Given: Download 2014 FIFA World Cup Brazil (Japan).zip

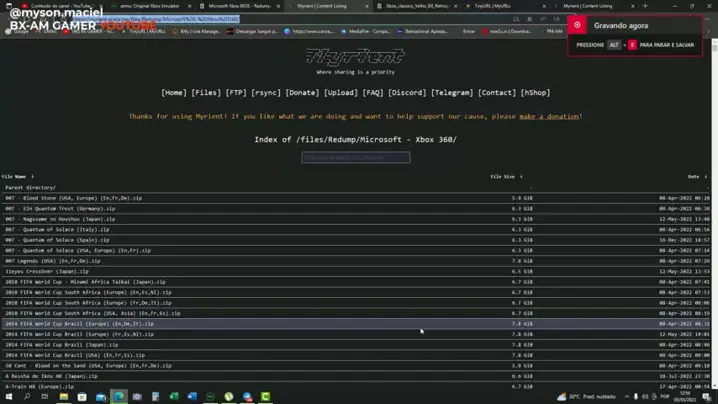Looking at the screenshot, I should click(x=61, y=345).
